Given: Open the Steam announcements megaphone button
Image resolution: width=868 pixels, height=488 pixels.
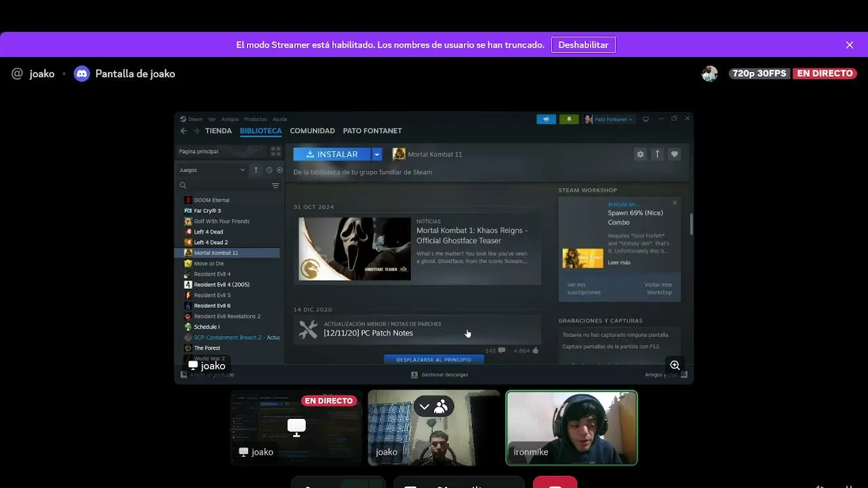Looking at the screenshot, I should click(x=546, y=119).
